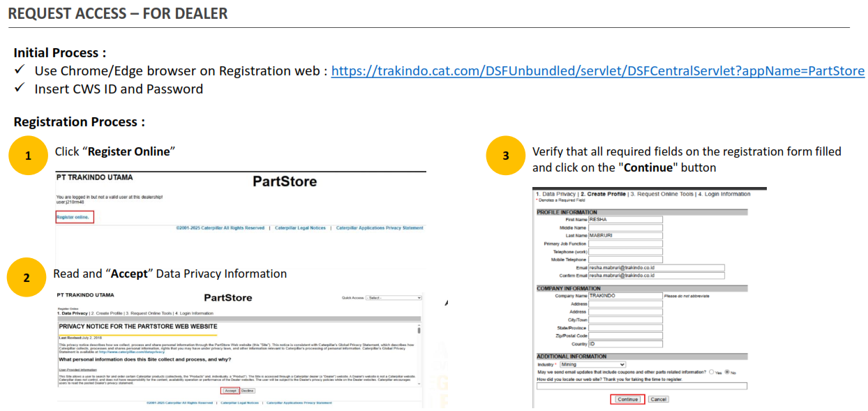Viewport: 868px width, 411px height.
Task: Click the Company Name field containing TRAKINDO
Action: point(625,296)
